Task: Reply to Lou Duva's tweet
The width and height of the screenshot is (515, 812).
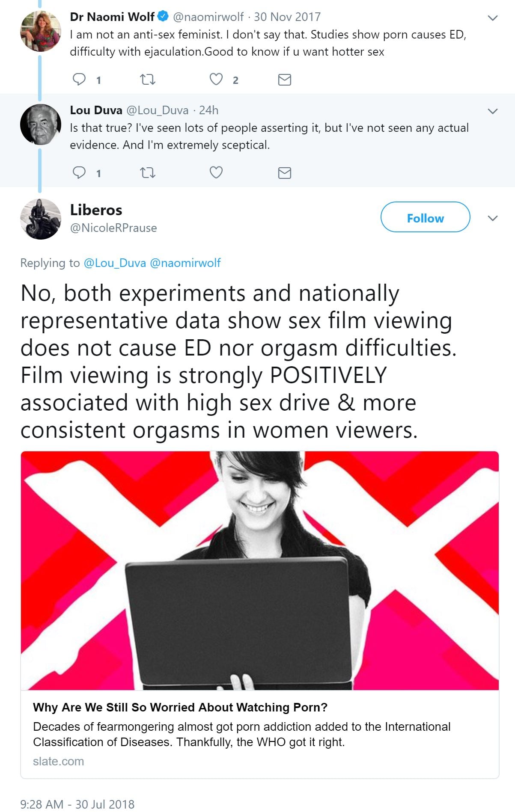Action: (79, 173)
